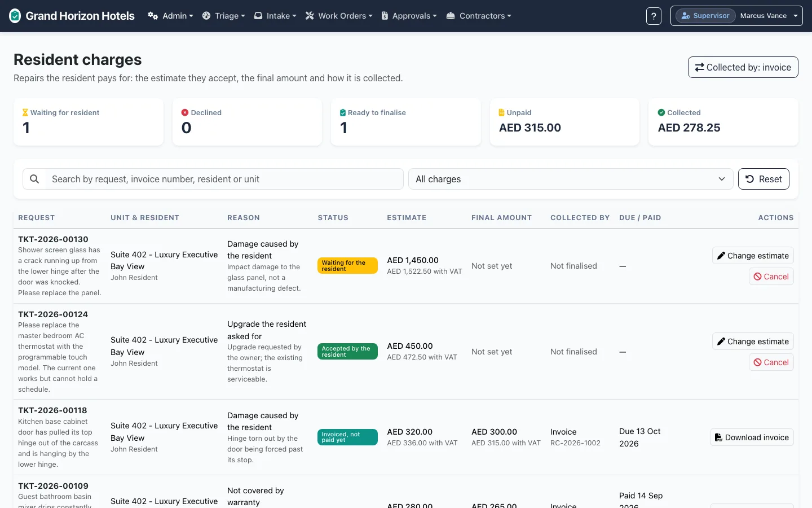Click the Admin gears icon
The image size is (812, 508).
(153, 16)
